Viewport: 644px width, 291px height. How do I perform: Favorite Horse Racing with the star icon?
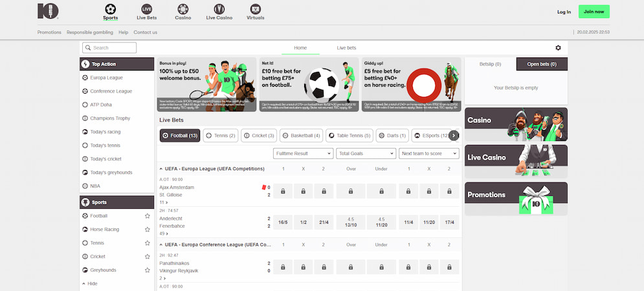147,230
